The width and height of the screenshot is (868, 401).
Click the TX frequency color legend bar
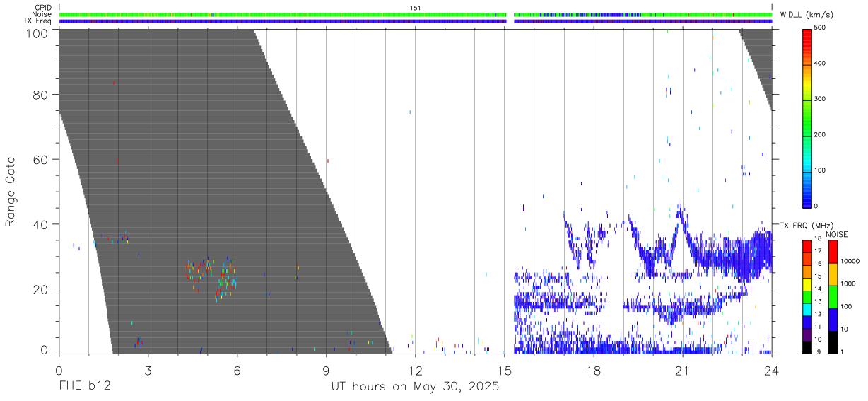click(x=807, y=297)
